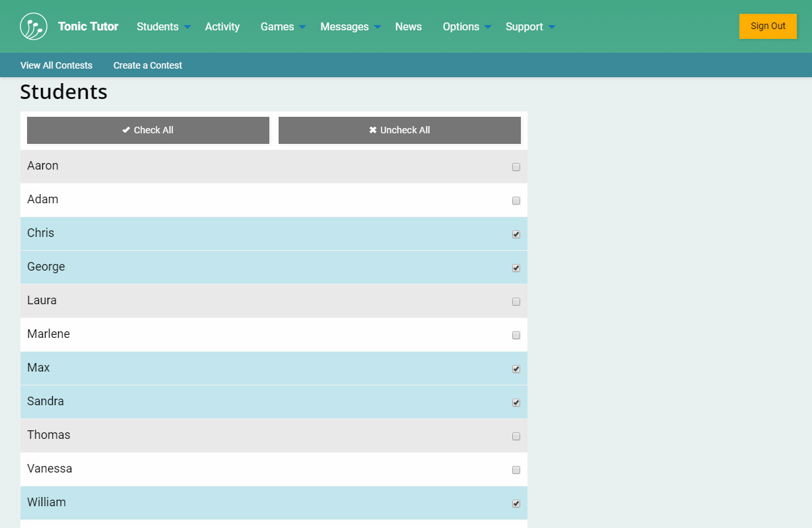Check the box for Aaron

(516, 167)
